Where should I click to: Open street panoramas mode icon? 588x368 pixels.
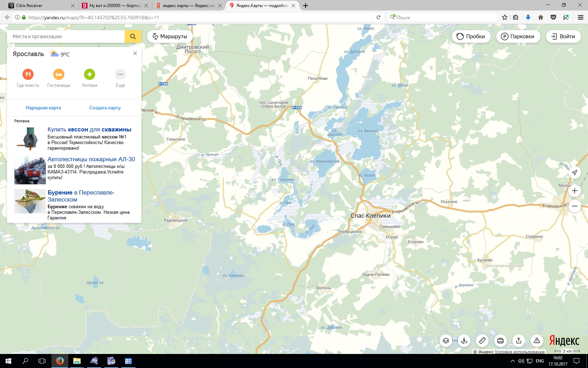464,341
